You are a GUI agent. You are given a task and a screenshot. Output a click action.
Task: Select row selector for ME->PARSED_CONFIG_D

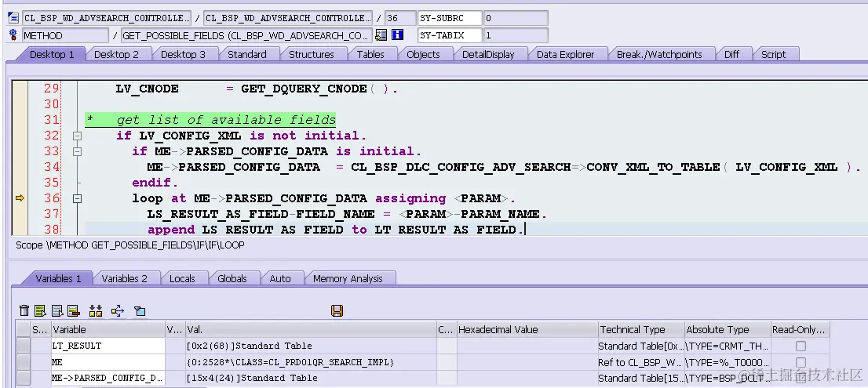[x=24, y=378]
